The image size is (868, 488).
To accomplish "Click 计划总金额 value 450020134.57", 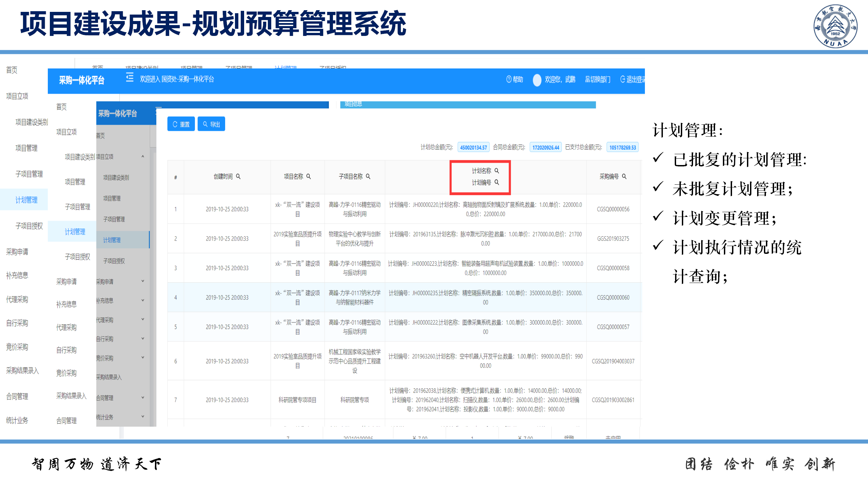I will 473,147.
